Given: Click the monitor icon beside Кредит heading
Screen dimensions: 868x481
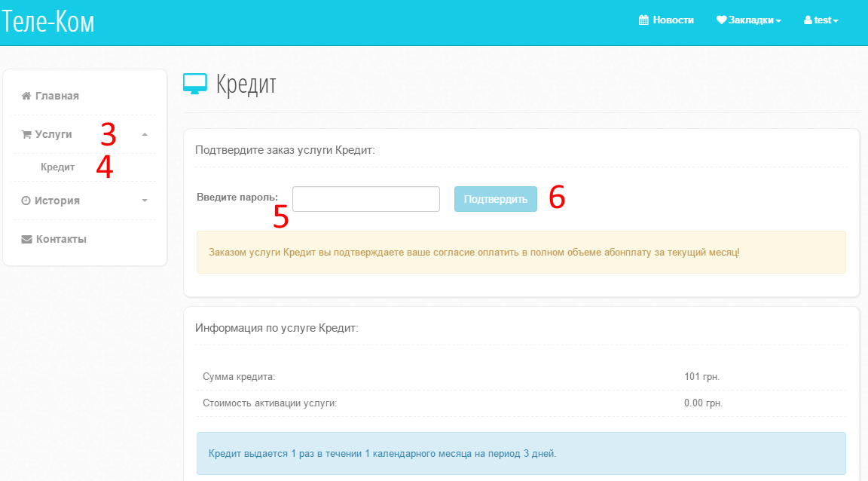Looking at the screenshot, I should click(195, 84).
